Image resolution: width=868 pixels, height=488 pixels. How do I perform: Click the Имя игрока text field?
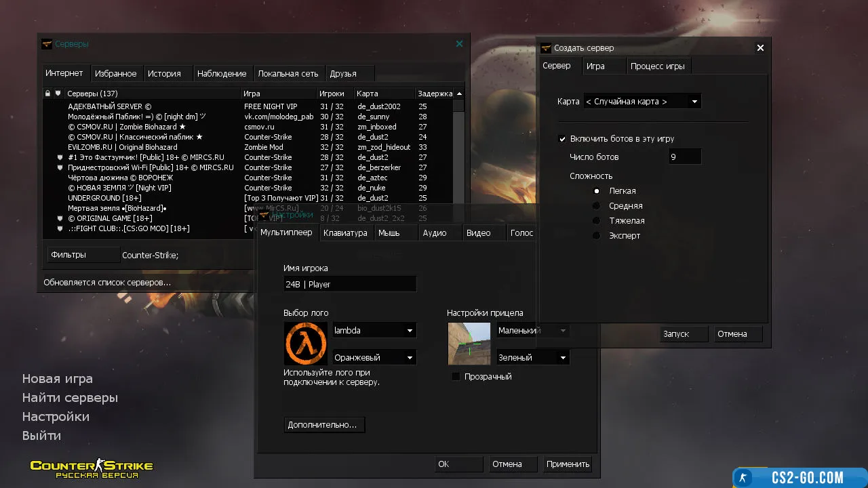coord(349,284)
